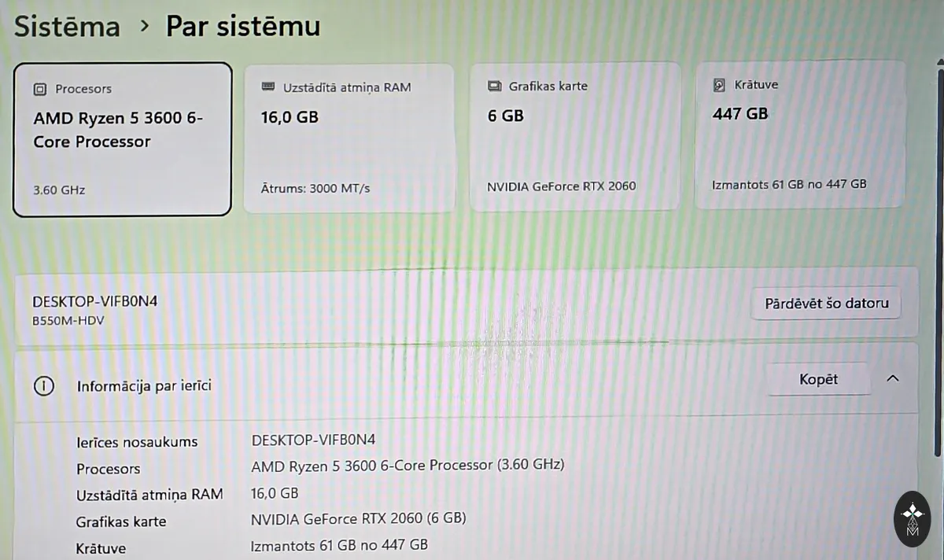Click the Procesors chip icon
The height and width of the screenshot is (560, 944).
click(40, 89)
